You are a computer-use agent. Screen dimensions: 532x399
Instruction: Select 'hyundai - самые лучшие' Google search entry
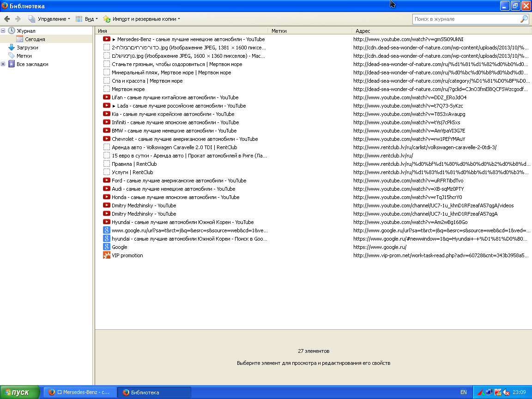(189, 238)
